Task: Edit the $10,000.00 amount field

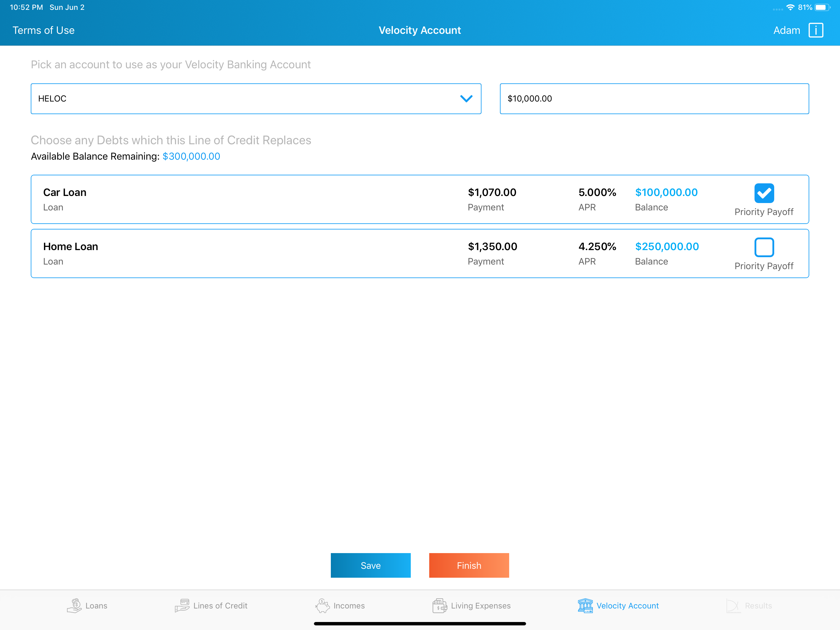Action: [654, 99]
